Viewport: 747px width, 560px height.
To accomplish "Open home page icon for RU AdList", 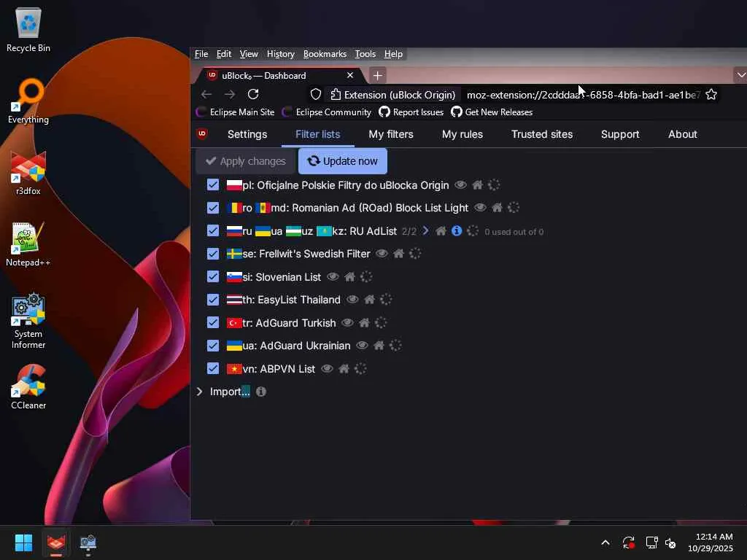I will click(441, 231).
